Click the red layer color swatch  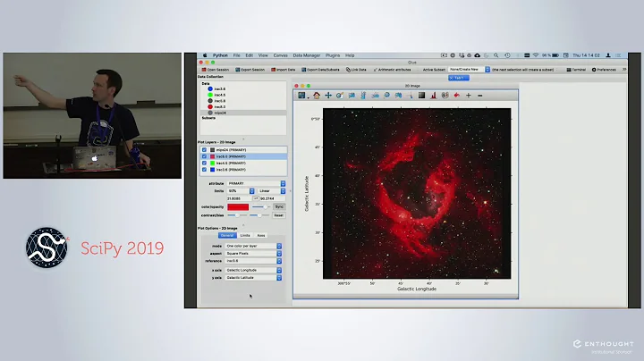(238, 207)
